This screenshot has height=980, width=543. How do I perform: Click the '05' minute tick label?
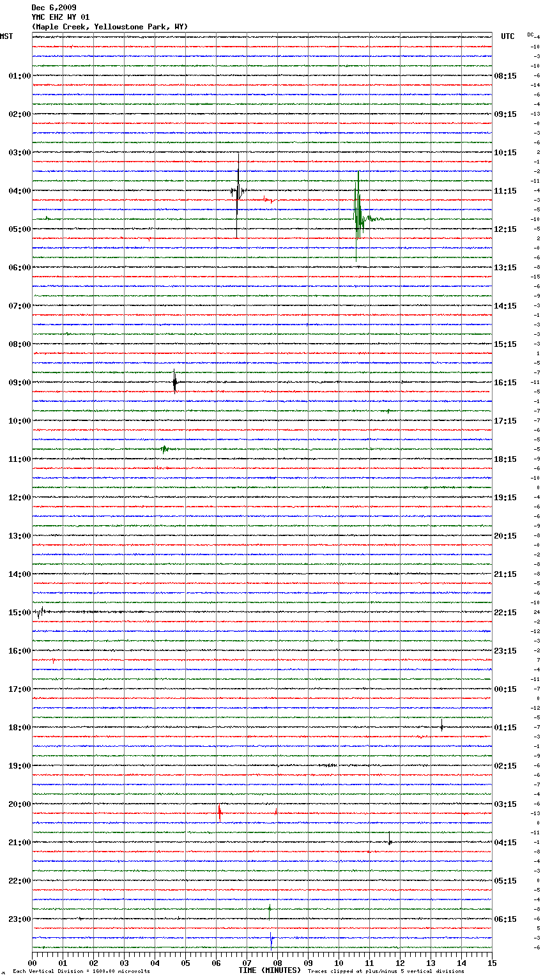tap(185, 963)
